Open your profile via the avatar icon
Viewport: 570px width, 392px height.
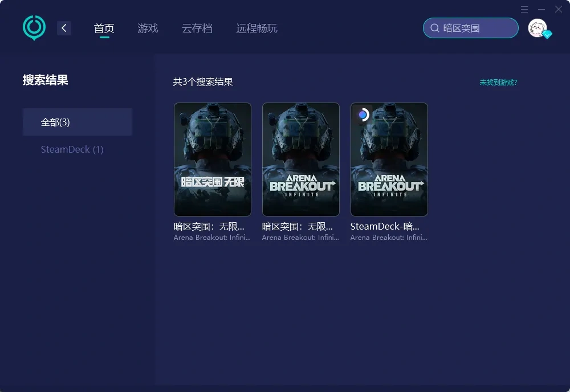[536, 27]
